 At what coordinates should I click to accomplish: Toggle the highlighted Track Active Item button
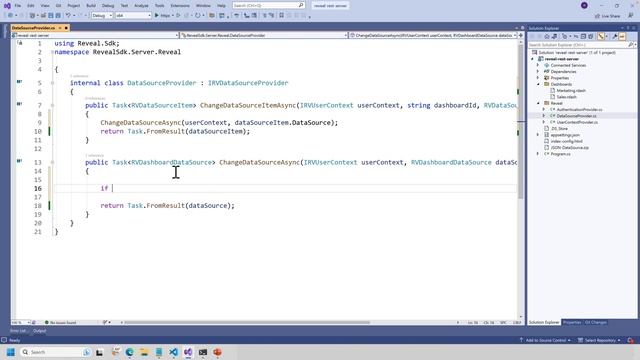coord(601,37)
